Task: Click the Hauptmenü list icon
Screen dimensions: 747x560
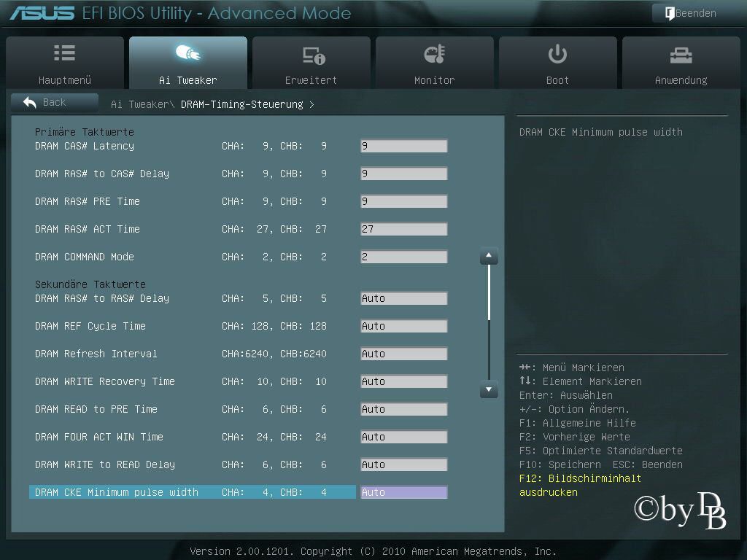Action: (64, 52)
